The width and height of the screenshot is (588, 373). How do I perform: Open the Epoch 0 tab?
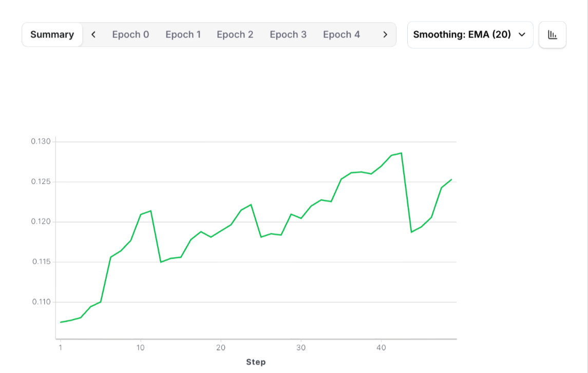coord(130,34)
